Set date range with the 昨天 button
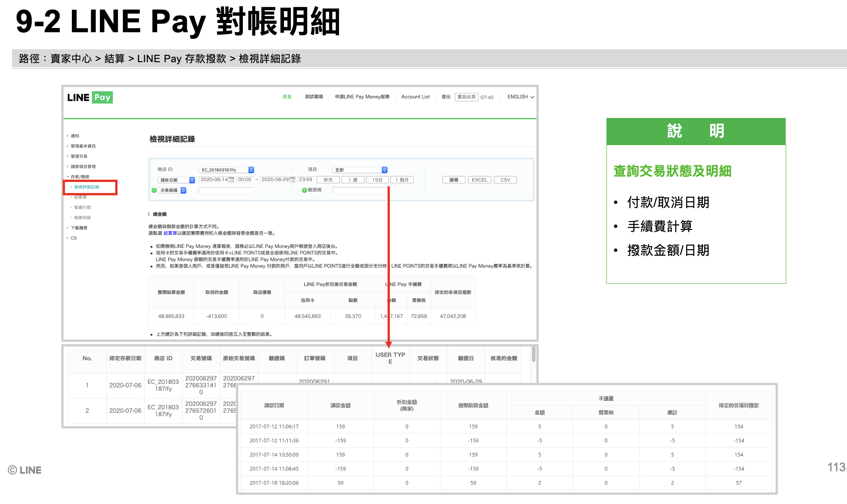Viewport: 847px width, 504px height. click(328, 180)
